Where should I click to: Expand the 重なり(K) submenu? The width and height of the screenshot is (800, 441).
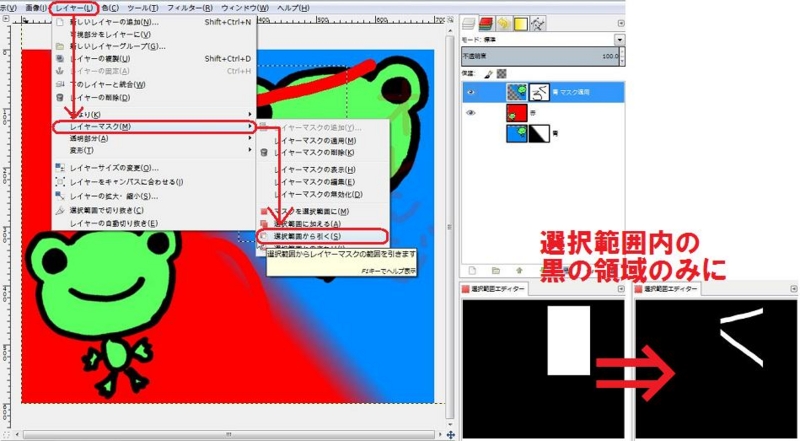[154, 114]
